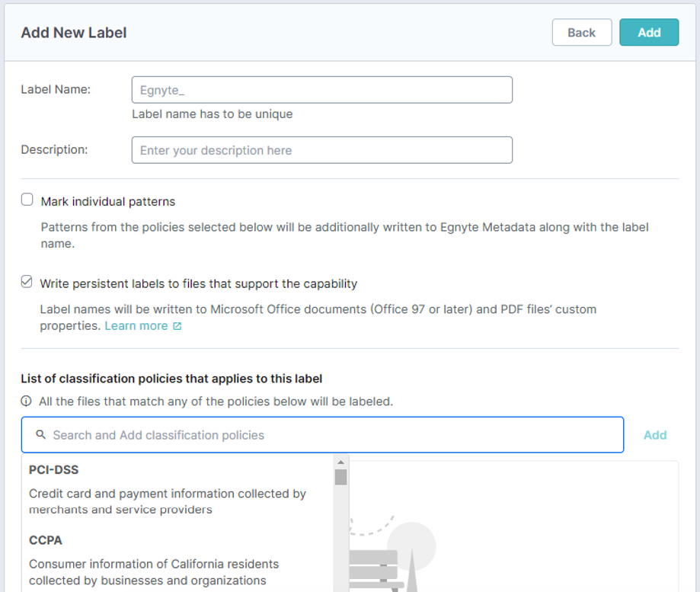The image size is (700, 592).
Task: Toggle the Mark individual patterns setting off
Action: [26, 198]
